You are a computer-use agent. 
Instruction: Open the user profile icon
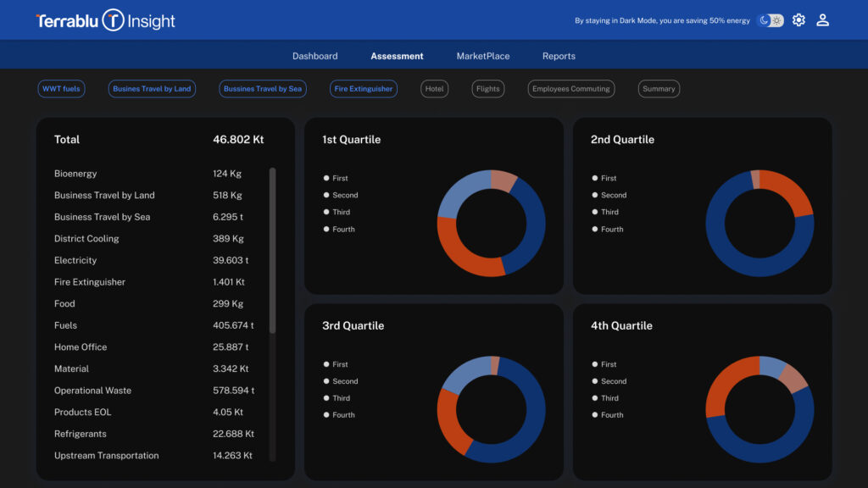coord(822,20)
